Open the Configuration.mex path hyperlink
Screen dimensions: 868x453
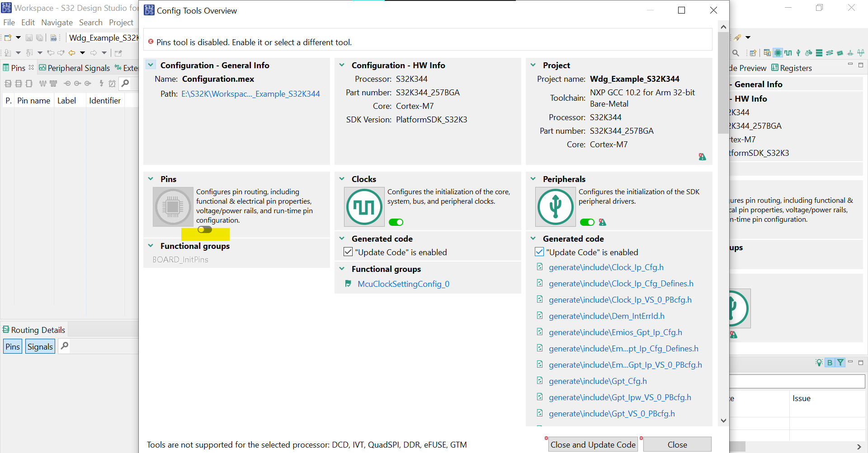(251, 93)
